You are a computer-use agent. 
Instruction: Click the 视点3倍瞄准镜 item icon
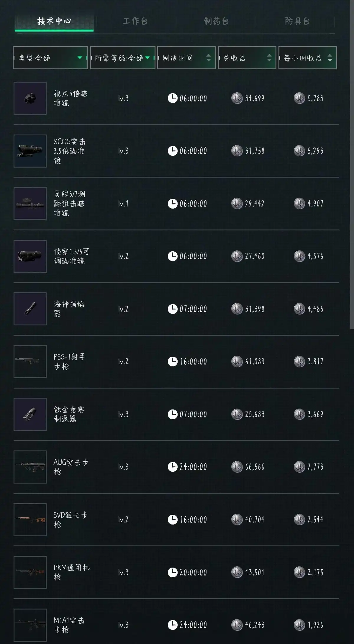[x=30, y=98]
